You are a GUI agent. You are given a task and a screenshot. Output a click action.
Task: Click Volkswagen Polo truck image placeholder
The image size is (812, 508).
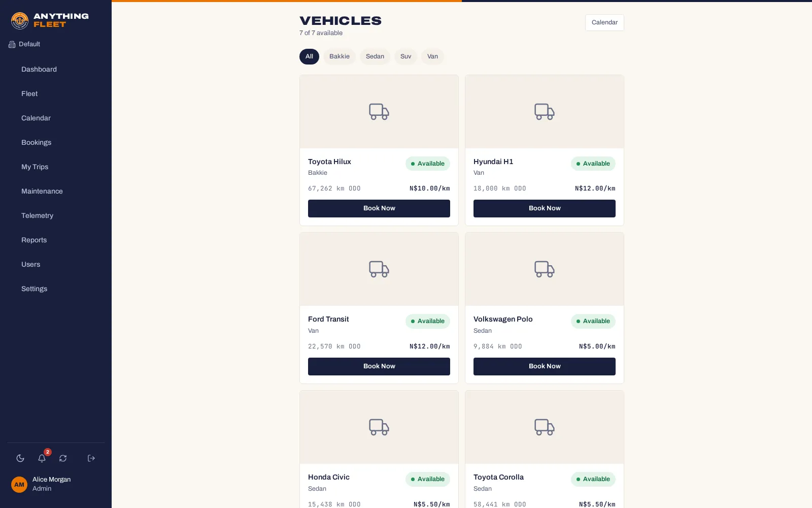545,269
